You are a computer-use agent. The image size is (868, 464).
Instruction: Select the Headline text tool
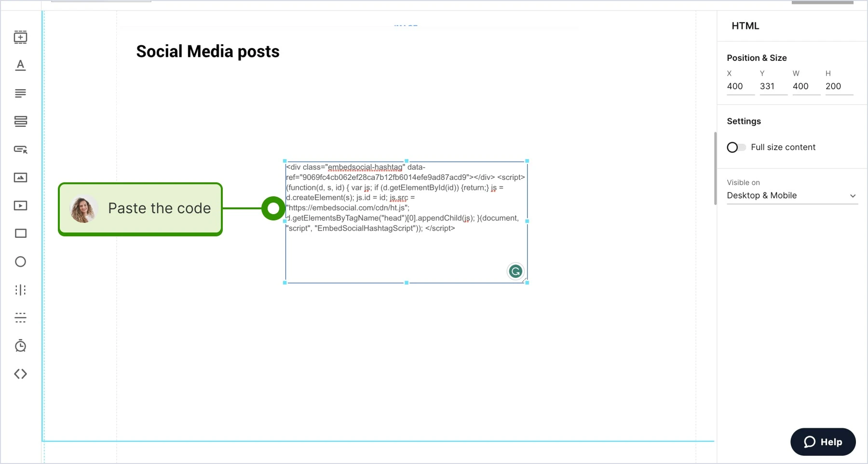tap(20, 65)
